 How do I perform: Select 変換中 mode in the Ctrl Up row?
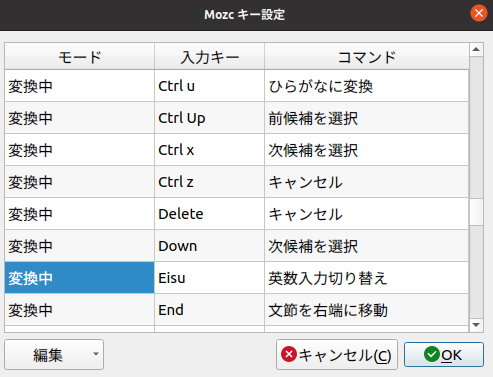[80, 118]
